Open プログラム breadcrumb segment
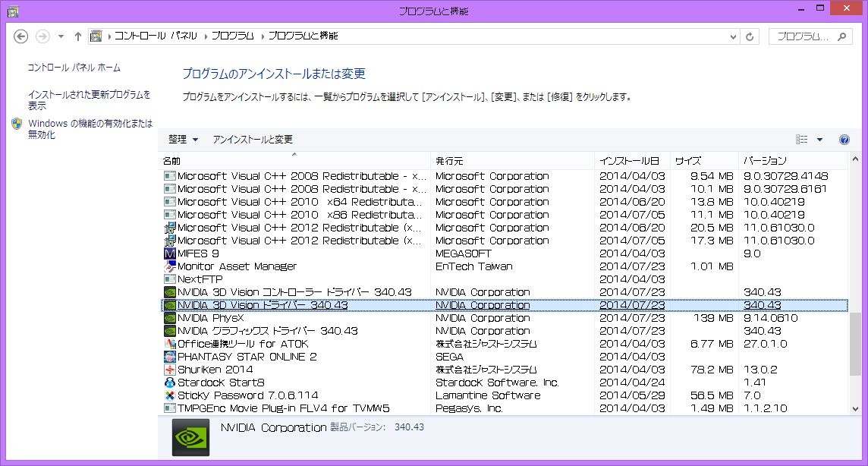The image size is (868, 466). pyautogui.click(x=232, y=36)
